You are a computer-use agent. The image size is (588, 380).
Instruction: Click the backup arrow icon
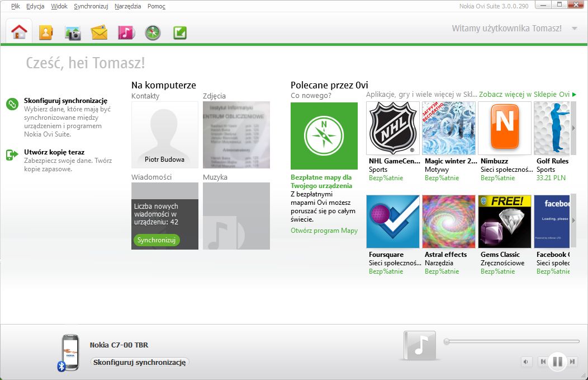pyautogui.click(x=12, y=154)
